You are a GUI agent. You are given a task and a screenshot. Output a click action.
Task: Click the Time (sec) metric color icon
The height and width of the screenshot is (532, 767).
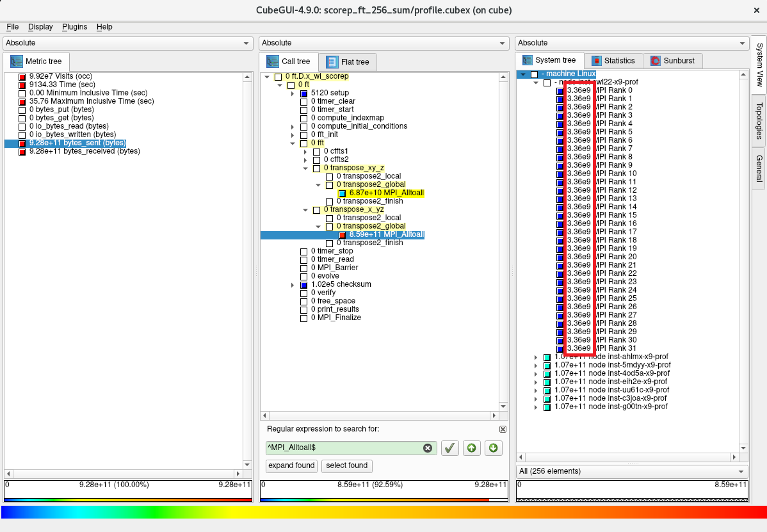pyautogui.click(x=22, y=85)
